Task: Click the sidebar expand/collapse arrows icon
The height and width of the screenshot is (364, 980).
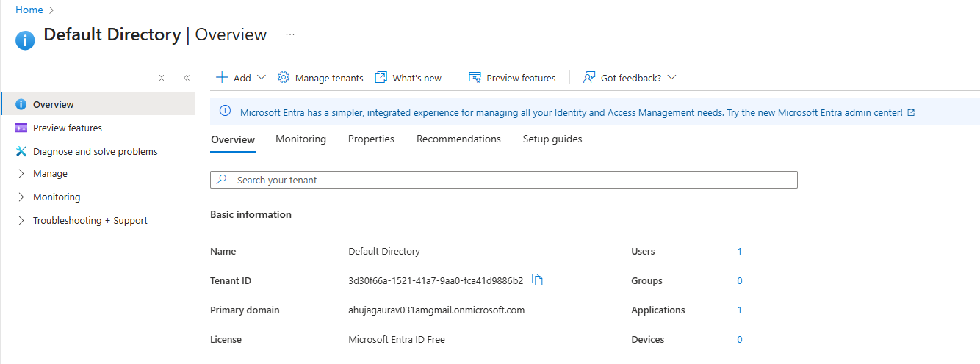Action: (162, 78)
